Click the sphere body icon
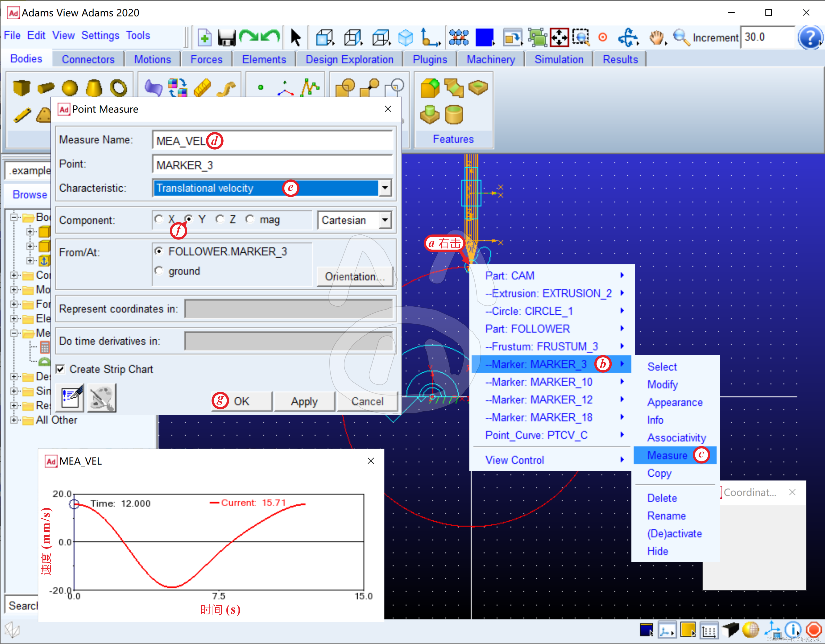825x644 pixels. coord(70,88)
